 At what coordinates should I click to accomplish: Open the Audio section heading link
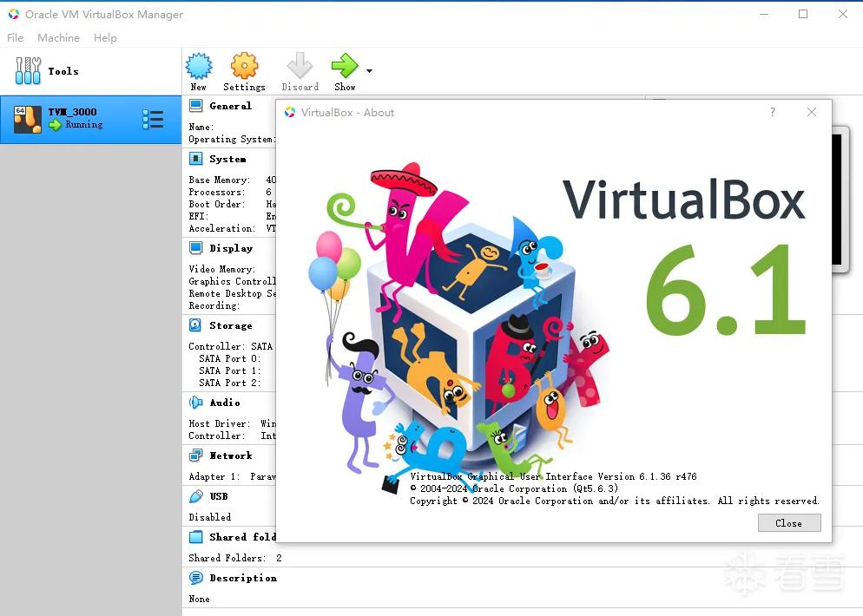[x=225, y=403]
